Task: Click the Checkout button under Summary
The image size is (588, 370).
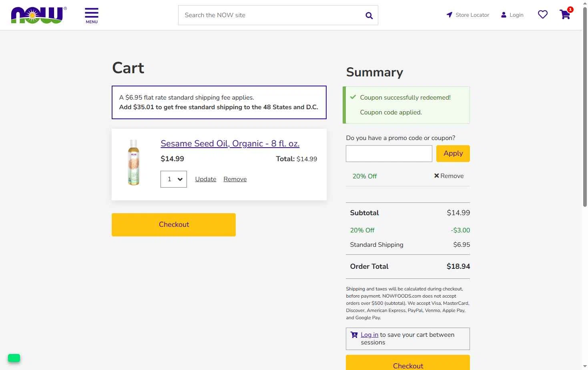Action: 408,363
